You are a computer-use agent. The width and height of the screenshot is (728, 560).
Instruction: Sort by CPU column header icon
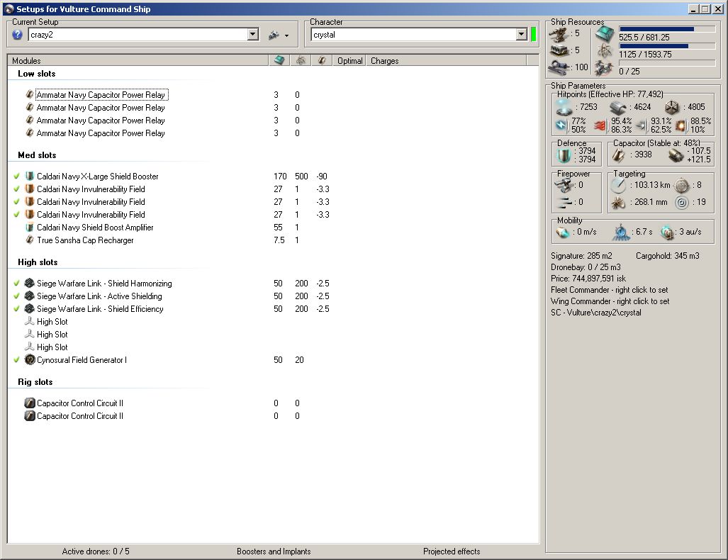(279, 60)
